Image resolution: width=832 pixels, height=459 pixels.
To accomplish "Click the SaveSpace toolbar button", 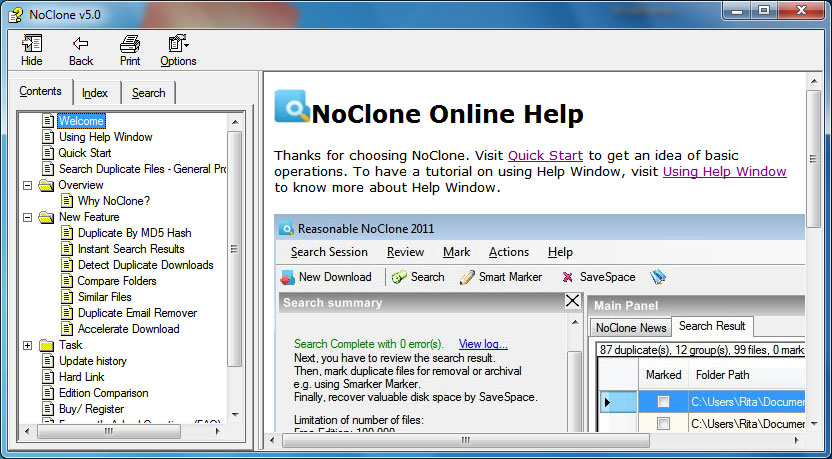I will pyautogui.click(x=598, y=277).
